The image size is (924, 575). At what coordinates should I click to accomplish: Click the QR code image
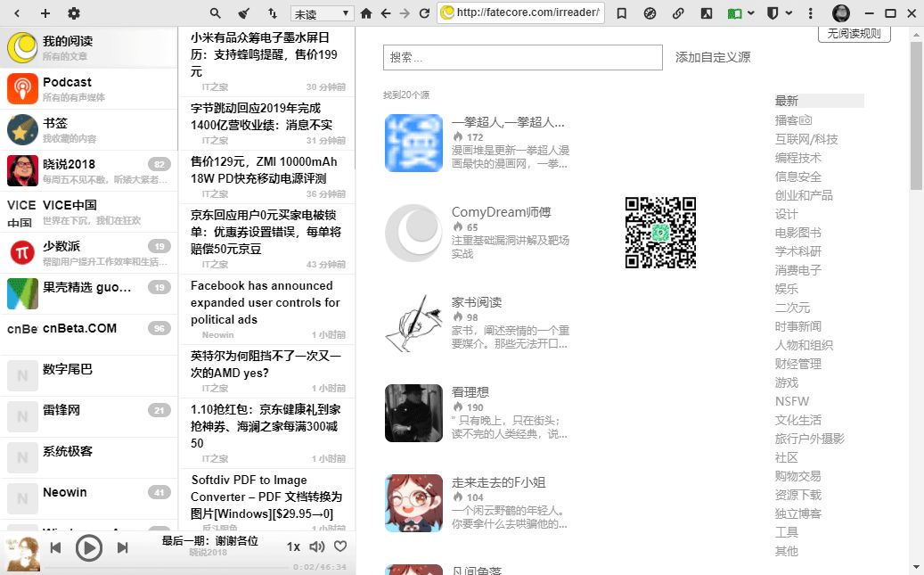[660, 233]
